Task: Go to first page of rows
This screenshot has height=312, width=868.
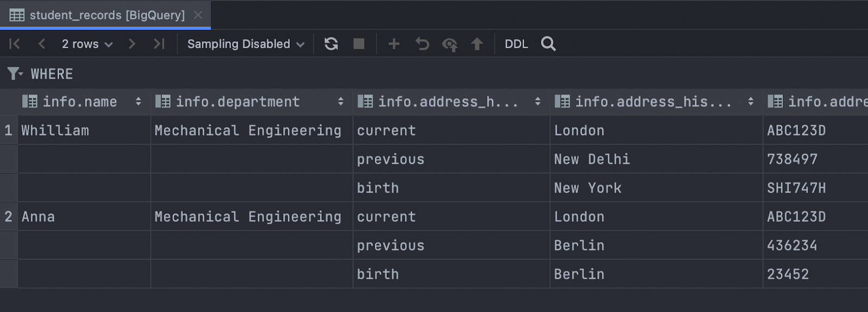Action: [x=15, y=44]
